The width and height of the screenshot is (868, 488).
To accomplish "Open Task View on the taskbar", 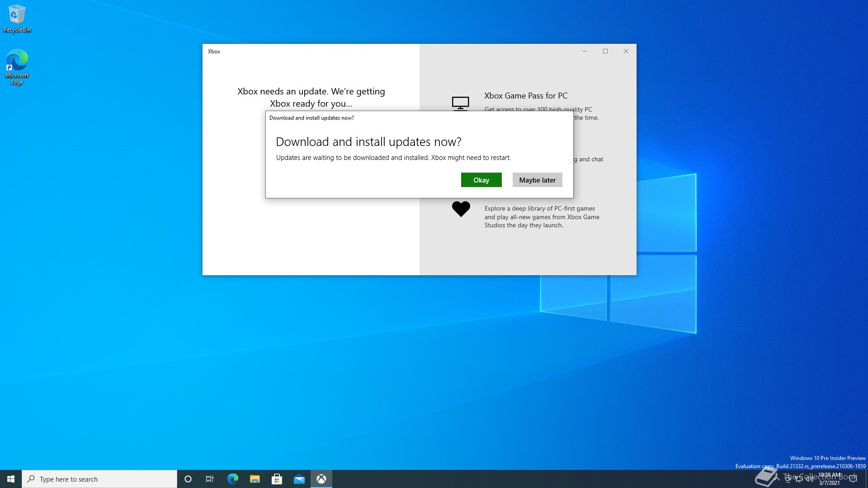I will click(210, 479).
